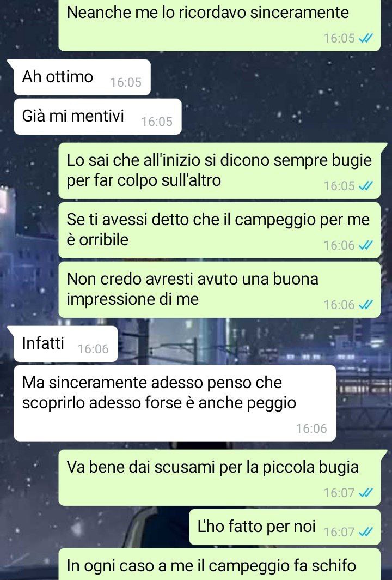Tap the blue read ticks on 'Neanche me lo ricordavo'

(366, 38)
